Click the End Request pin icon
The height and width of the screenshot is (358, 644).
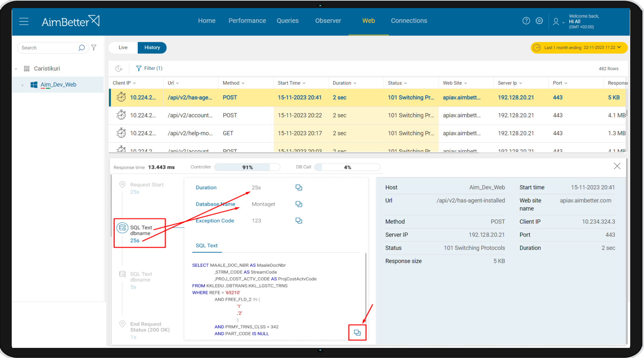tap(122, 324)
